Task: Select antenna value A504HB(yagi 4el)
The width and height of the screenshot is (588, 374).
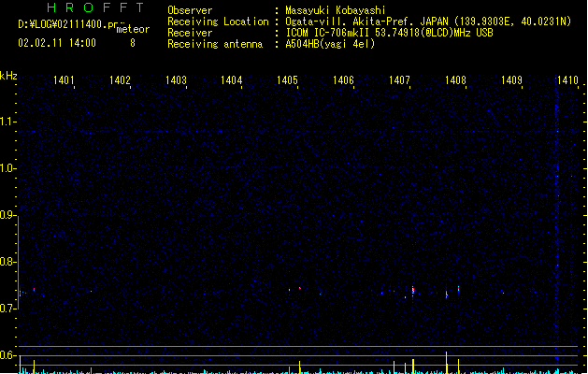Action: [330, 44]
